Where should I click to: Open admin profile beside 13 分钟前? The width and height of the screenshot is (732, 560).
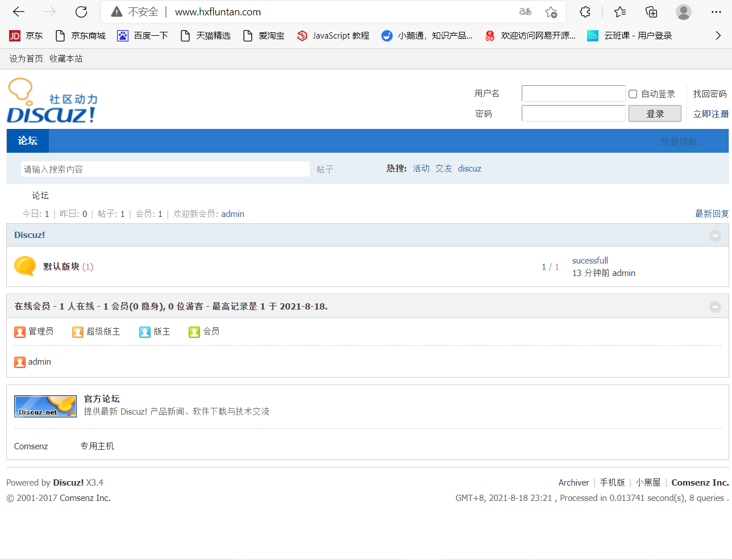tap(624, 273)
